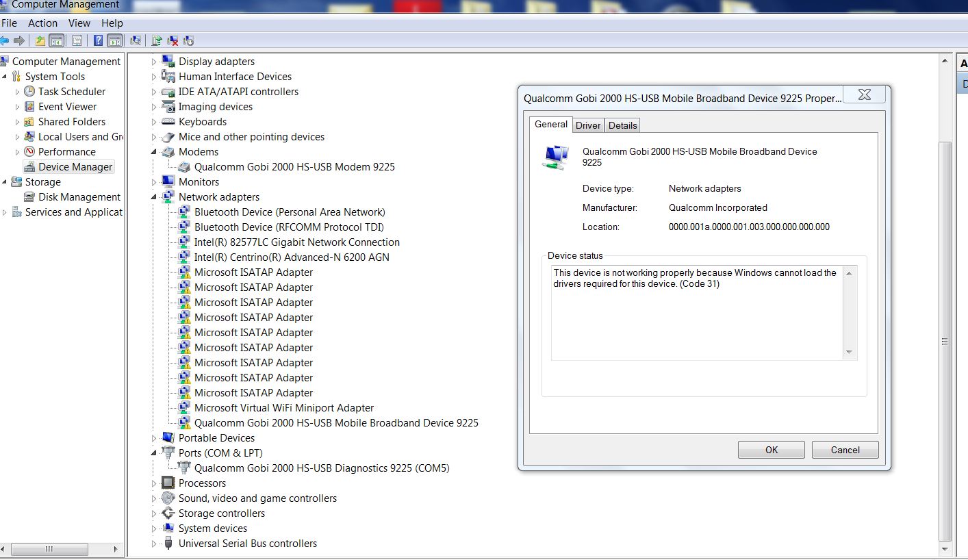Click the Event Viewer icon in the tree
This screenshot has height=560, width=968.
click(29, 106)
